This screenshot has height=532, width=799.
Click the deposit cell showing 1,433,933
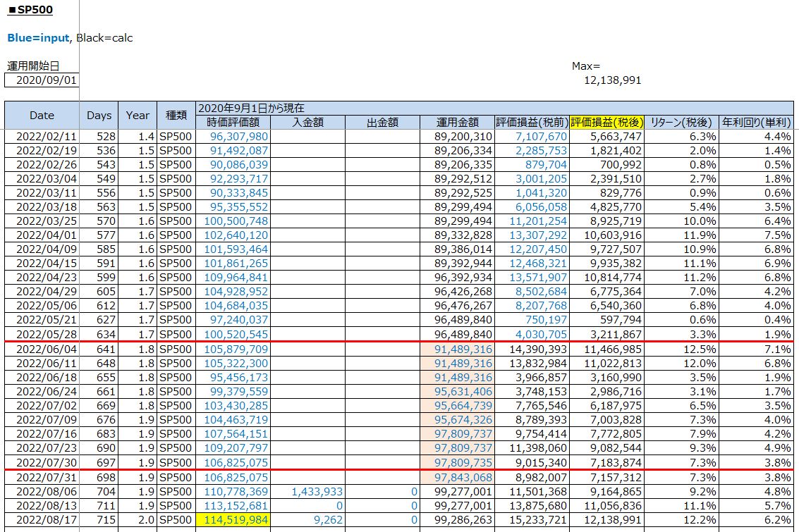(x=307, y=493)
